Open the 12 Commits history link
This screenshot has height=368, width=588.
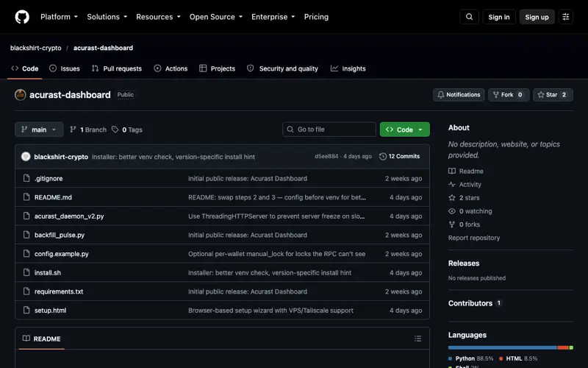pyautogui.click(x=399, y=157)
